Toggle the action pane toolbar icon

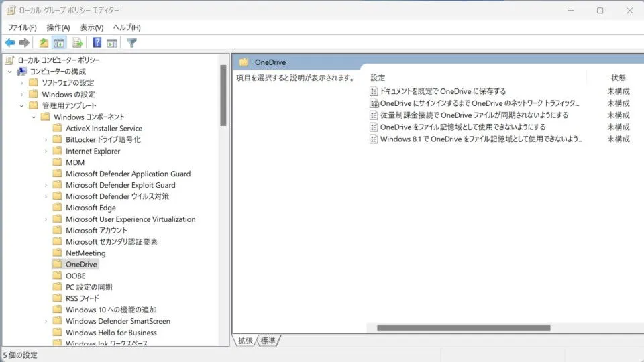(112, 42)
